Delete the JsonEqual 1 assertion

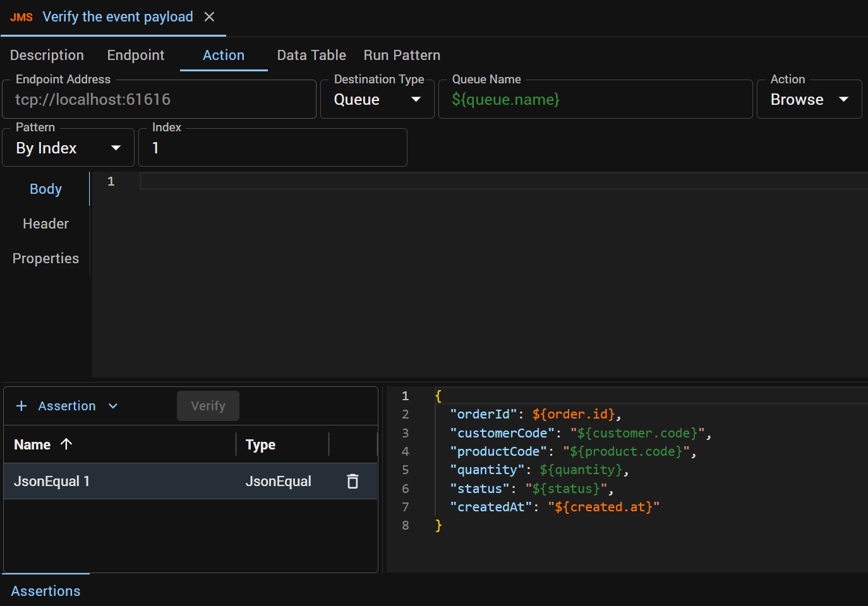coord(353,481)
